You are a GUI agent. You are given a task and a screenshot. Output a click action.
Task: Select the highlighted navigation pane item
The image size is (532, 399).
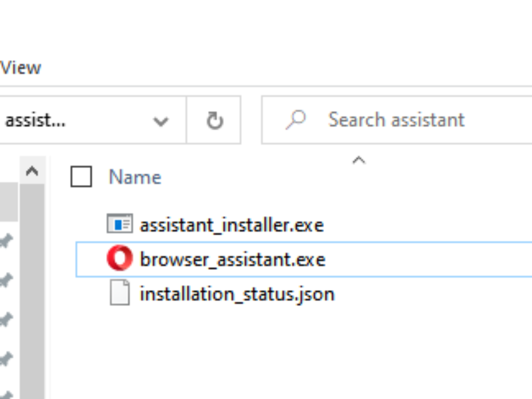8,202
